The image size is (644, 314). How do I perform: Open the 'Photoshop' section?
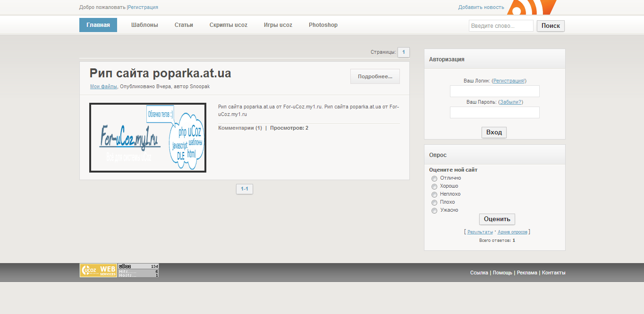pyautogui.click(x=323, y=25)
